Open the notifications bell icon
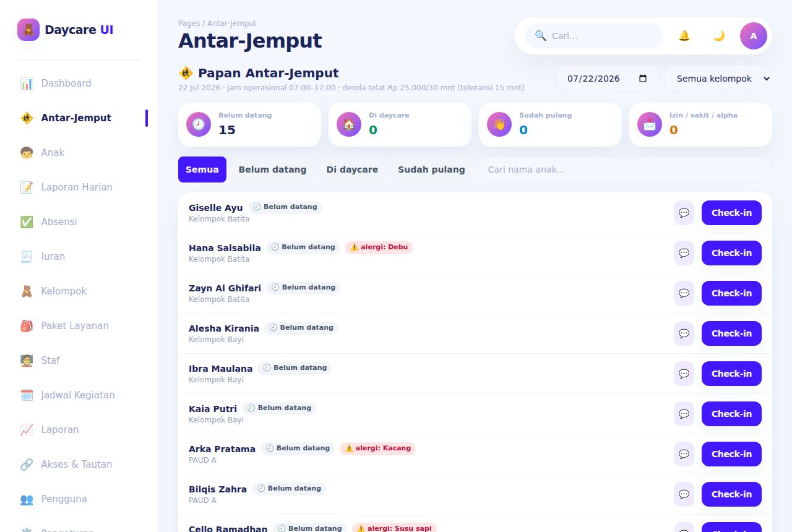792x532 pixels. 684,36
